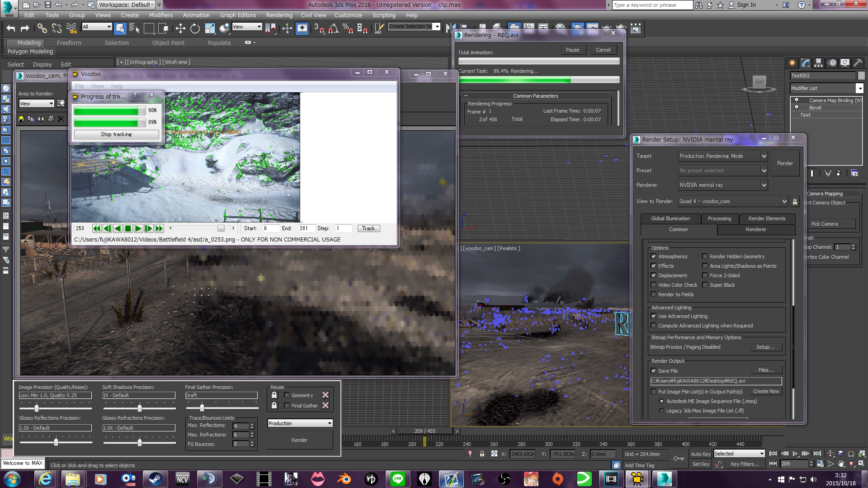Click Voodoo play forward button

(138, 228)
